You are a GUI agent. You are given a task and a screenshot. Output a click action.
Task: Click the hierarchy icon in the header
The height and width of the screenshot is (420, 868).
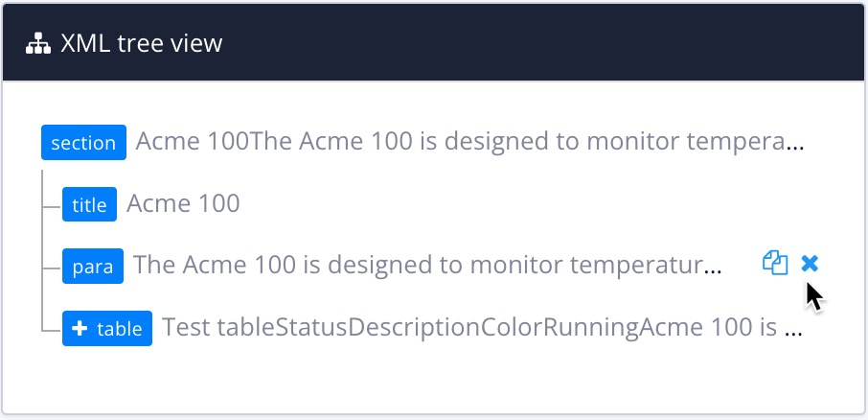37,43
